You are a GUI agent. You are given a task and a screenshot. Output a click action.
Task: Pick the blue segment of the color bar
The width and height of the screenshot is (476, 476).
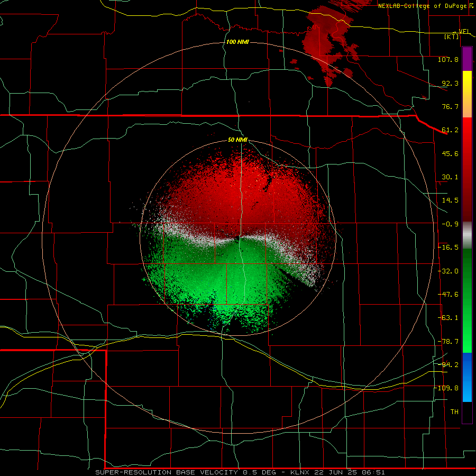(467, 377)
